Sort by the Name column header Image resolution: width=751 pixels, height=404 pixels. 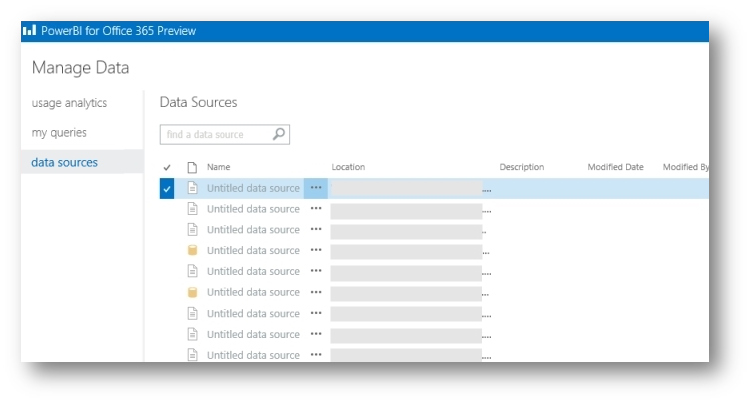[218, 168]
